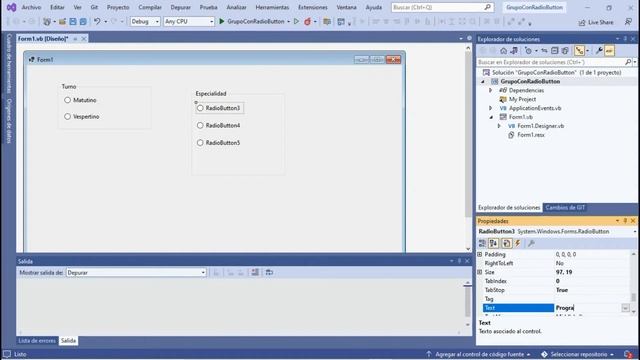
Task: Expand the Dependencias node
Action: tap(491, 90)
